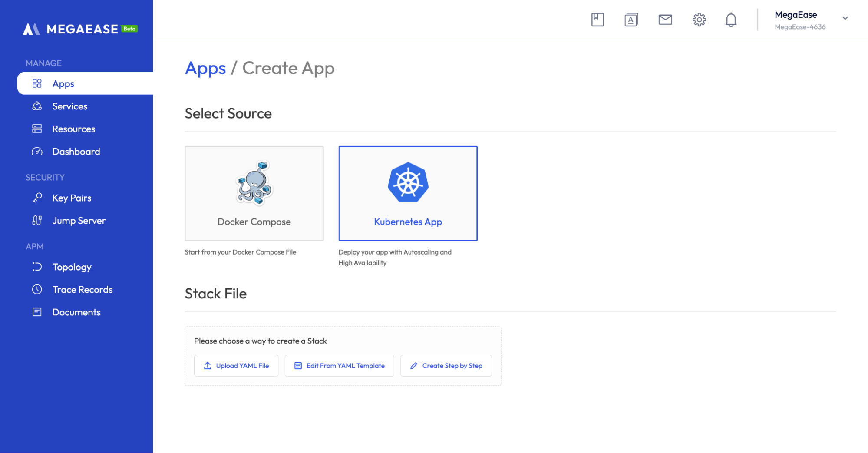Viewport: 868px width, 453px height.
Task: Click the Resources server icon
Action: point(37,129)
